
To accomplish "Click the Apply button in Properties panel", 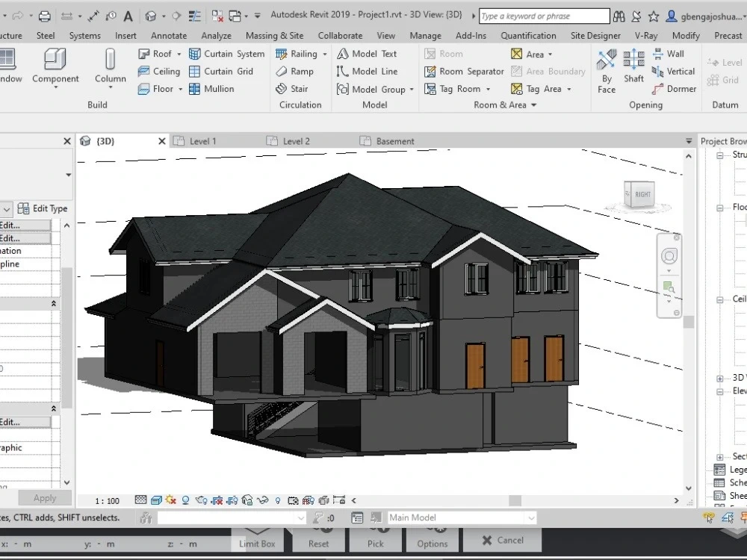I will (44, 497).
